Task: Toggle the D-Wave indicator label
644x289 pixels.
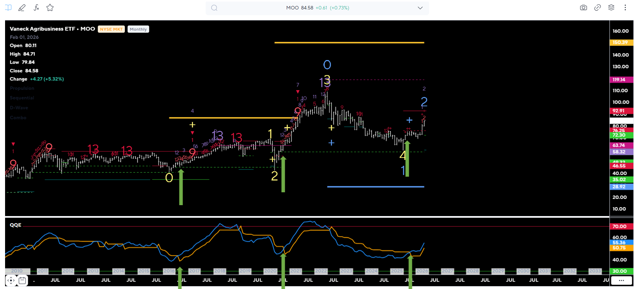Action: pyautogui.click(x=19, y=108)
